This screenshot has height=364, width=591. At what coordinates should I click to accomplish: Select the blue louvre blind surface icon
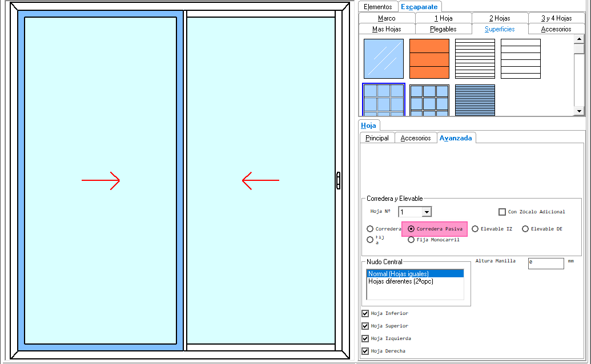475,100
